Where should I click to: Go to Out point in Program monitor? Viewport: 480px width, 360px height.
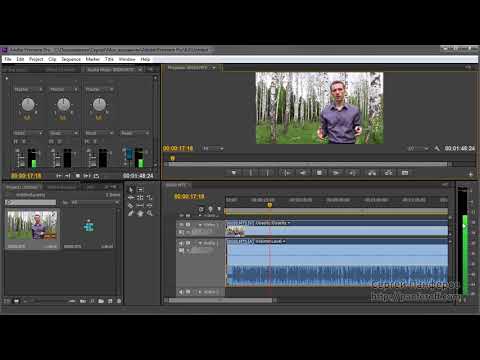(x=353, y=173)
